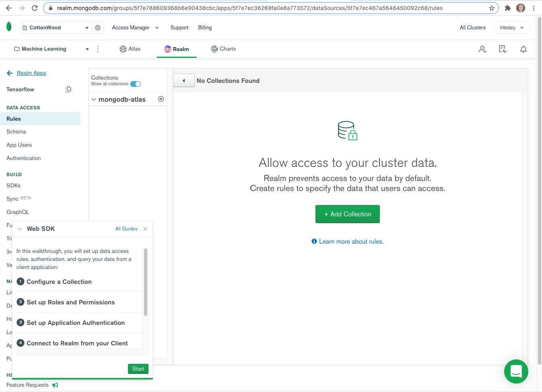Screen dimensions: 542x392
Task: Open the Chrome profile avatar
Action: click(x=521, y=8)
